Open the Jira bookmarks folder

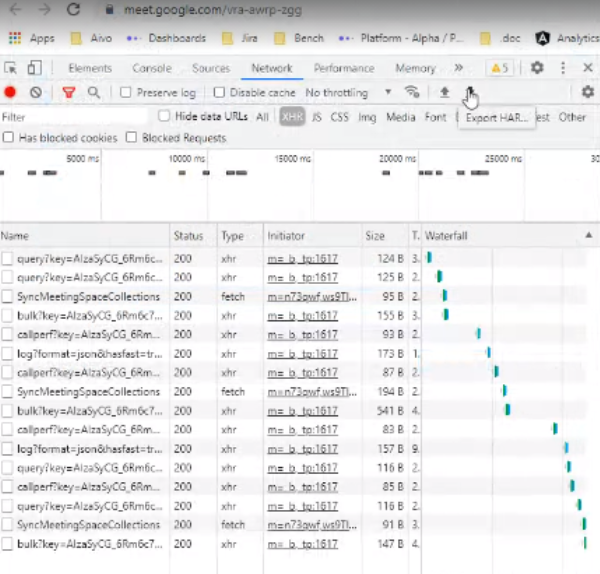(240, 38)
